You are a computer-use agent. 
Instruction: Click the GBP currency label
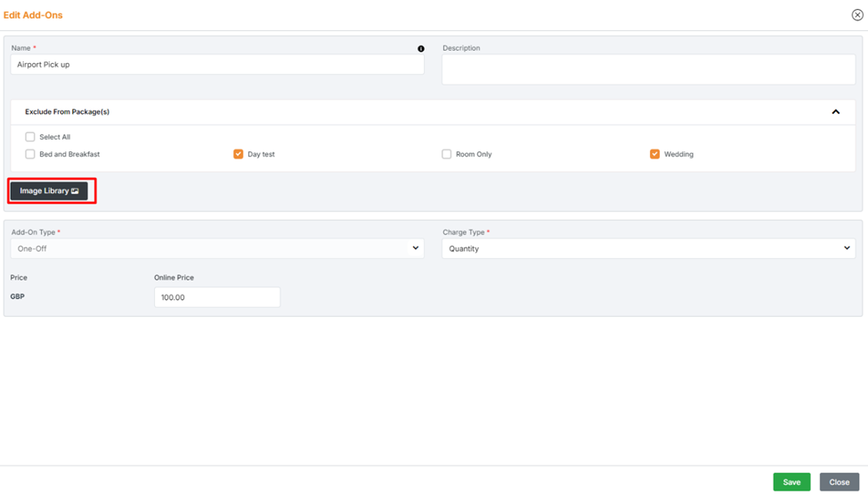point(18,296)
